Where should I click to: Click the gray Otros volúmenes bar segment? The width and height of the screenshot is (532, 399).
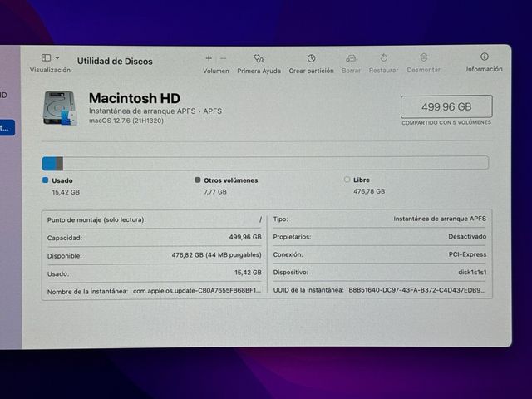[60, 163]
